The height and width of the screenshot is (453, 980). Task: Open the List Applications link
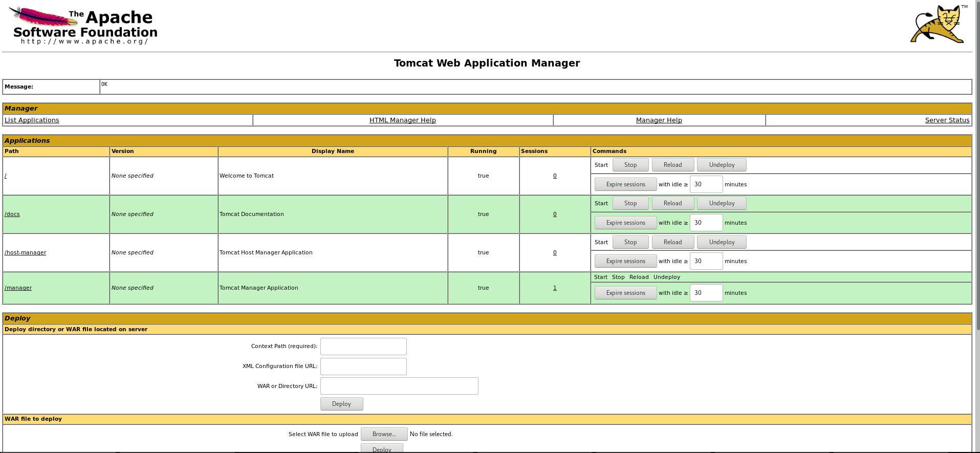[32, 120]
